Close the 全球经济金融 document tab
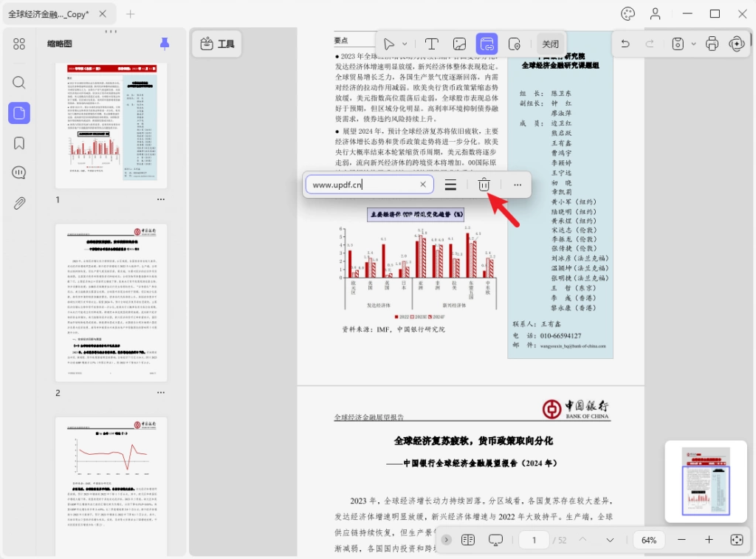Image resolution: width=756 pixels, height=559 pixels. coord(103,14)
